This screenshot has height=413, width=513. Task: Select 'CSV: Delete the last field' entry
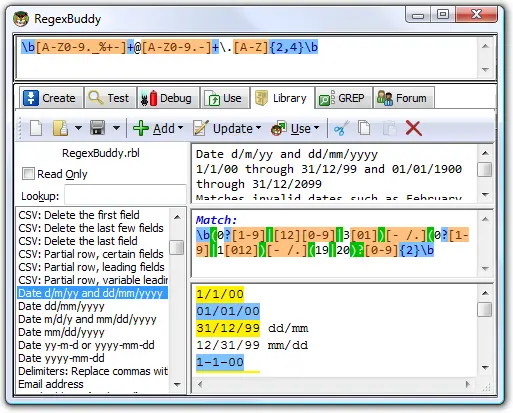93,241
